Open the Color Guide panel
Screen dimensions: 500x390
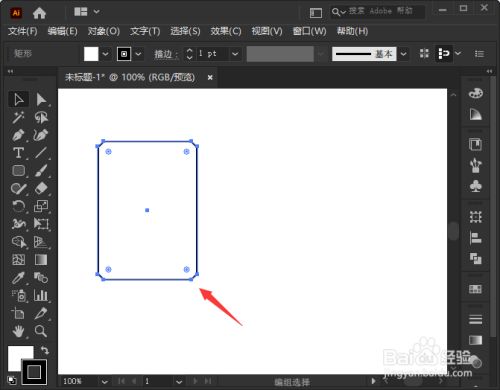(475, 114)
